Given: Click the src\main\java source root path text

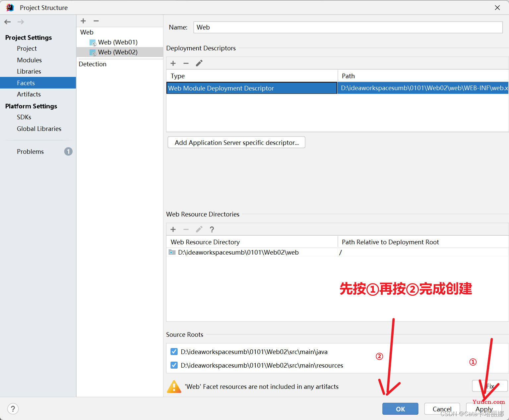Looking at the screenshot, I should coord(254,352).
